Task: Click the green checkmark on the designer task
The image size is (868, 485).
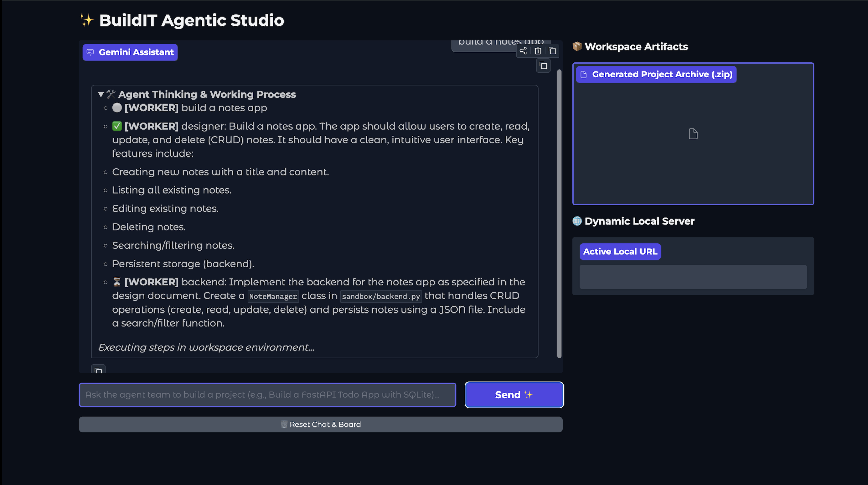Action: (117, 126)
